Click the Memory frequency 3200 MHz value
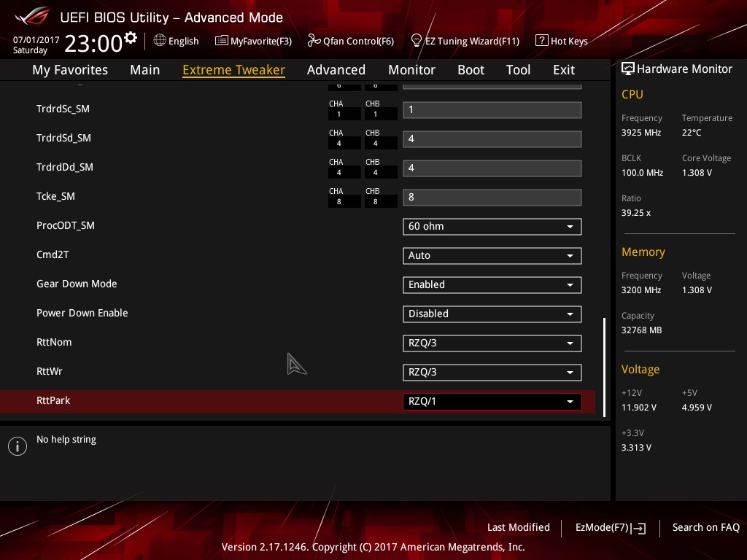This screenshot has width=747, height=560. [x=640, y=290]
